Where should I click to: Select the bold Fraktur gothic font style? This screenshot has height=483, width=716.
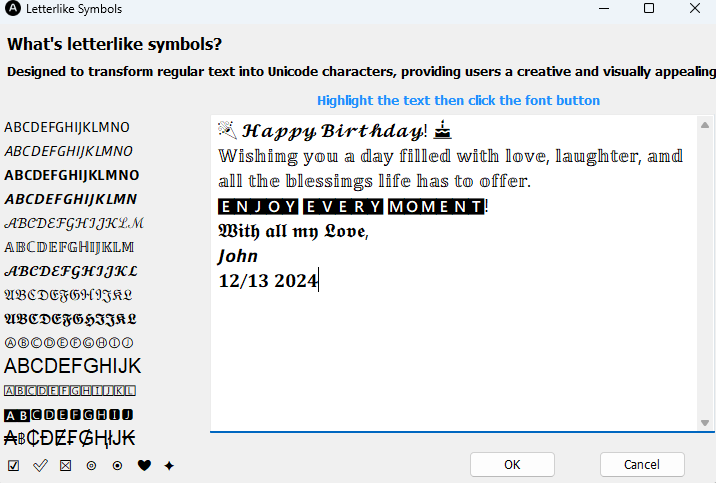(70, 319)
